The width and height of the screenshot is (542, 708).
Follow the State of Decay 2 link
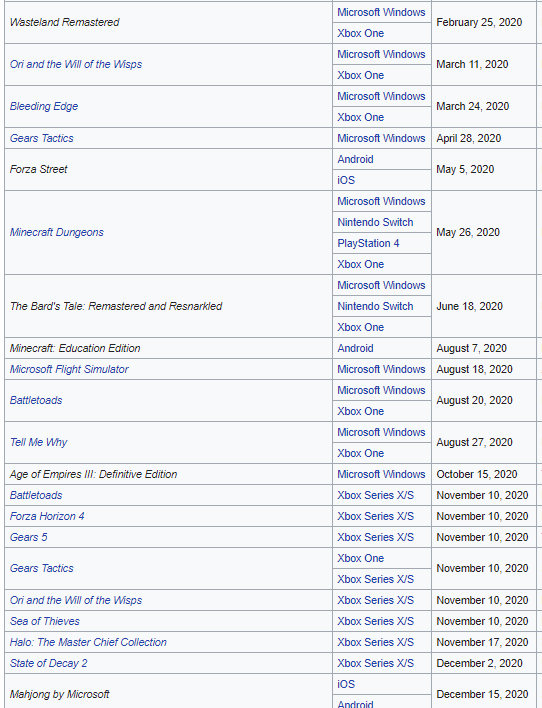(x=48, y=663)
